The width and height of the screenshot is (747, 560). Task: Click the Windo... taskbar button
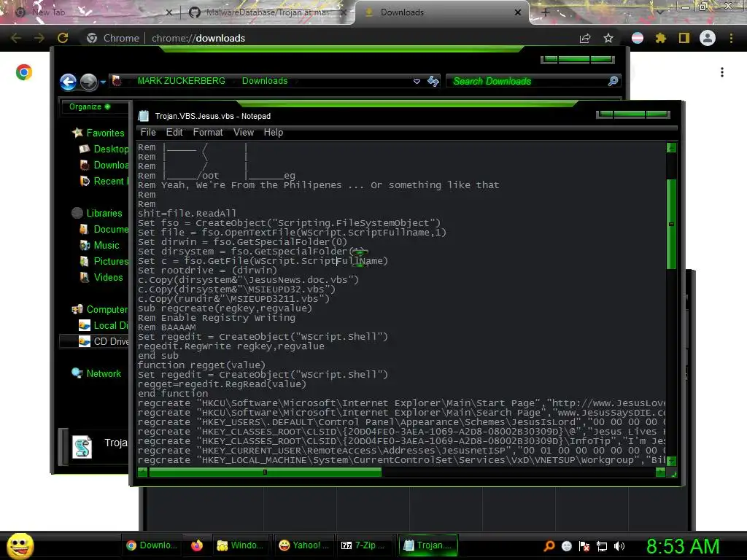point(240,545)
